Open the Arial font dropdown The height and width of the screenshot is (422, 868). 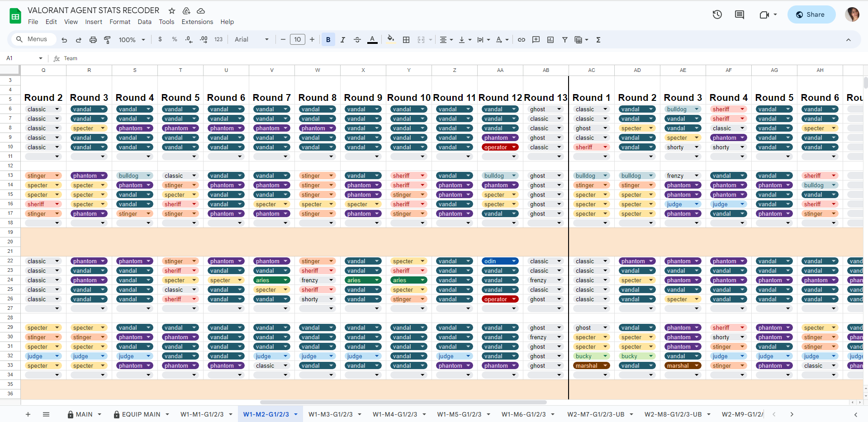tap(251, 39)
